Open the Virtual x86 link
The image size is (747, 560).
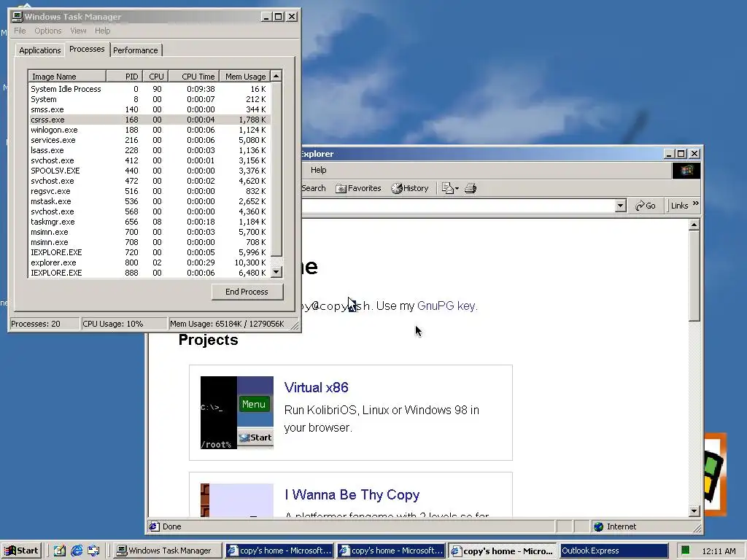317,388
